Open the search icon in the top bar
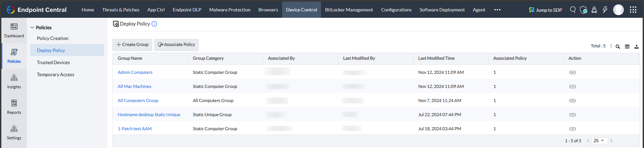 click(x=573, y=10)
